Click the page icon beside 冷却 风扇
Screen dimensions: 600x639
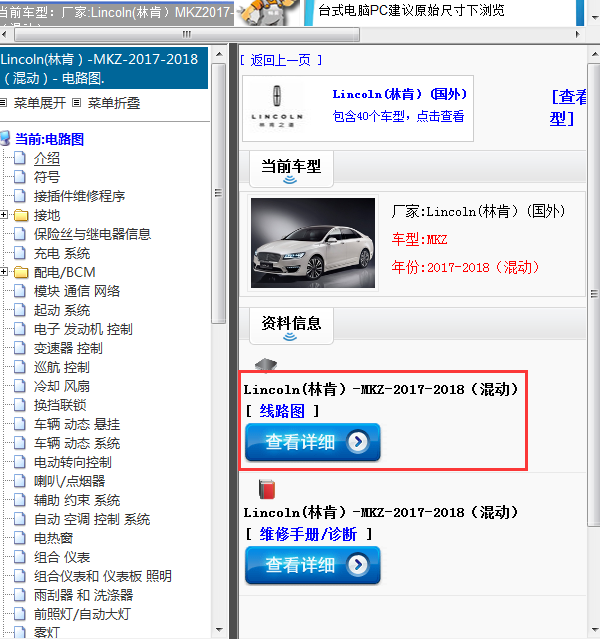click(x=20, y=386)
